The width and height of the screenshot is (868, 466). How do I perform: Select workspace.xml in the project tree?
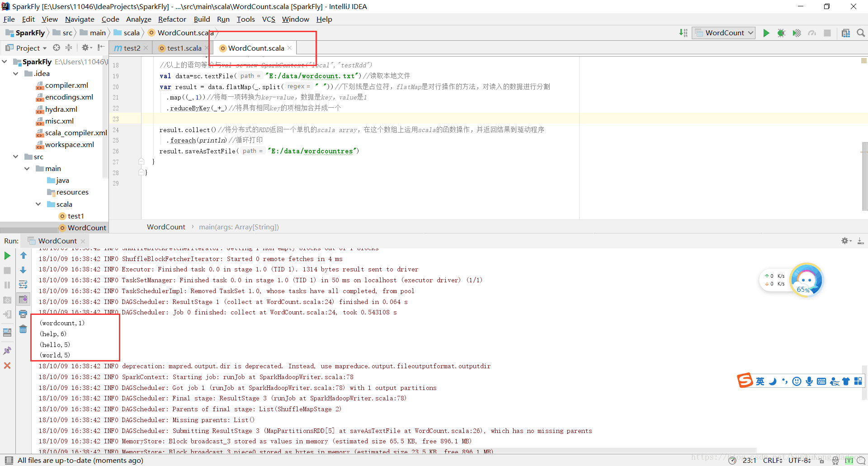[69, 144]
